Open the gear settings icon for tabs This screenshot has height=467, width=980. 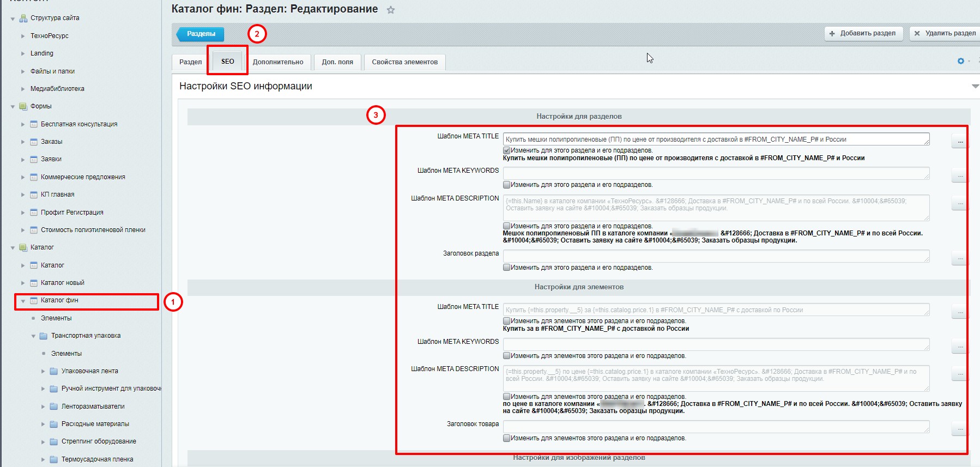tap(960, 61)
